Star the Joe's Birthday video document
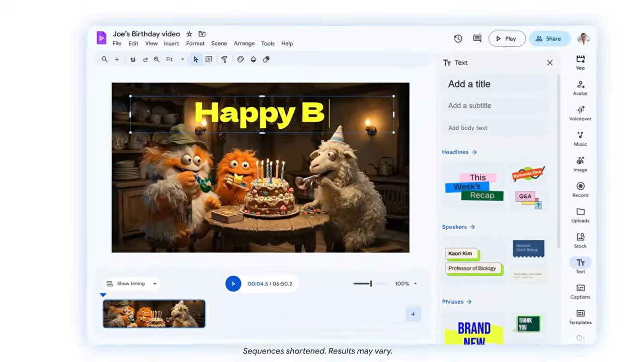The height and width of the screenshot is (362, 644). click(189, 34)
